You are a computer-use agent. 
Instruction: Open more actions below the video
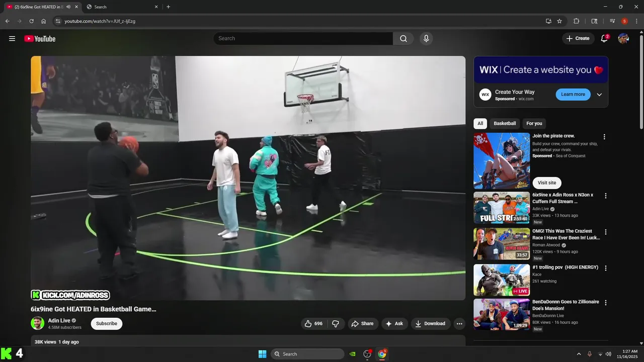pyautogui.click(x=459, y=324)
